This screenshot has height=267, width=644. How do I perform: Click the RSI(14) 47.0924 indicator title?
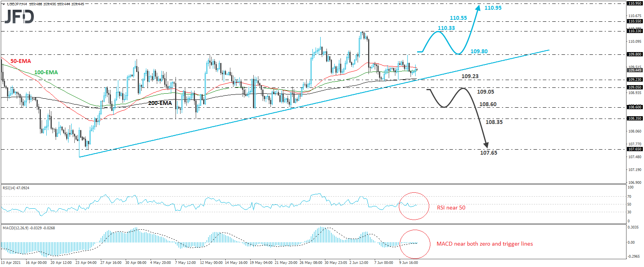coord(16,188)
